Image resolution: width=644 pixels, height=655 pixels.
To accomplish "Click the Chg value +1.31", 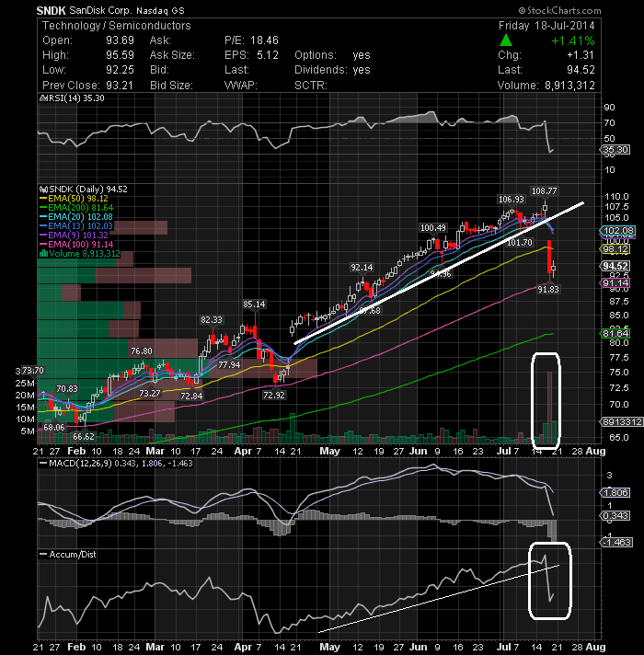I will tap(581, 55).
